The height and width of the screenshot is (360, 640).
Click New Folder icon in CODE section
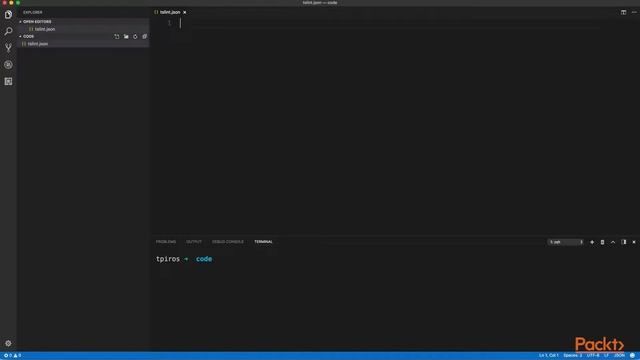[x=126, y=37]
